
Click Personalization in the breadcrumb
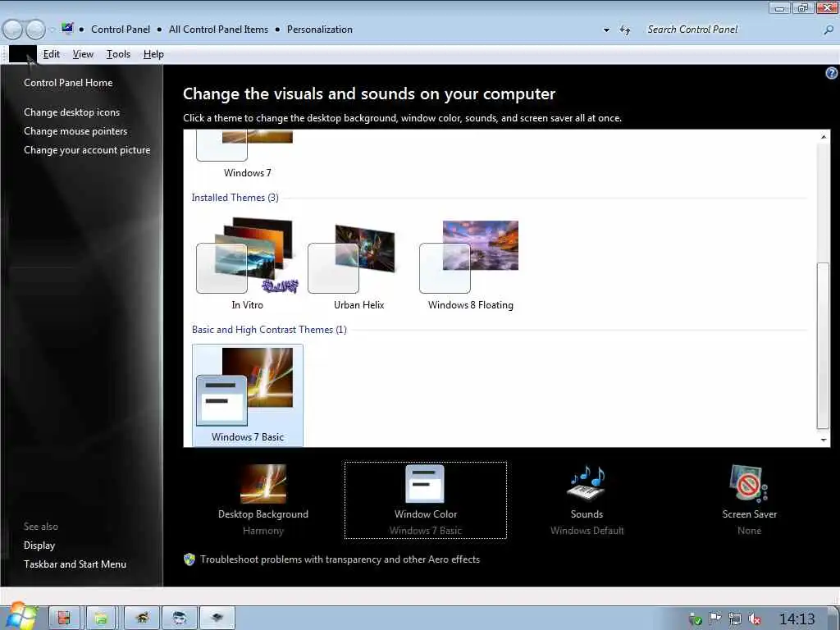tap(320, 30)
